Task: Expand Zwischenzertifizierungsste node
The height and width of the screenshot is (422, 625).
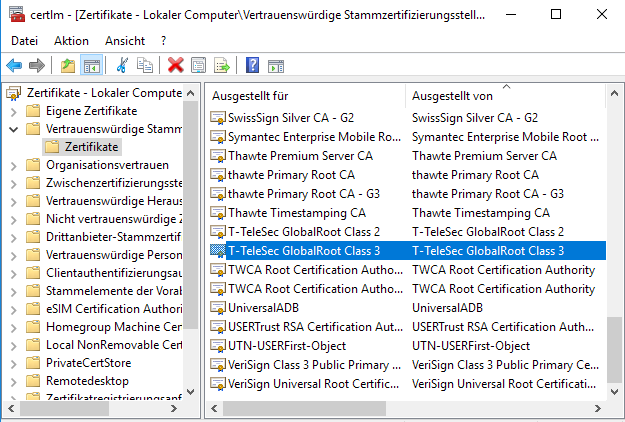Action: click(14, 184)
